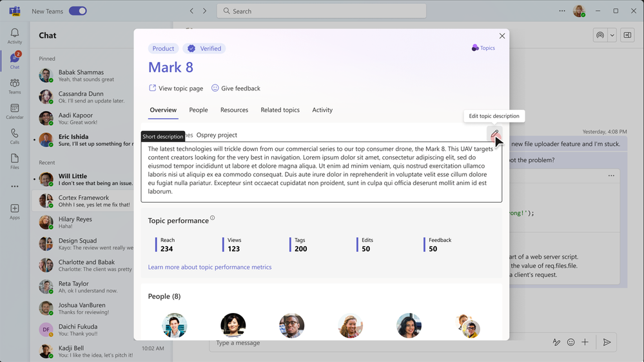Switch to the Resources tab

pyautogui.click(x=234, y=110)
